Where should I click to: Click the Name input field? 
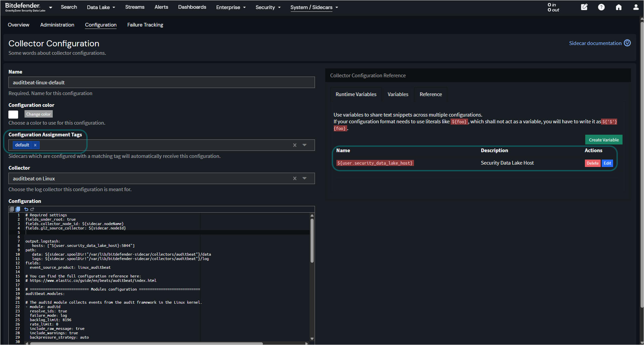point(162,82)
